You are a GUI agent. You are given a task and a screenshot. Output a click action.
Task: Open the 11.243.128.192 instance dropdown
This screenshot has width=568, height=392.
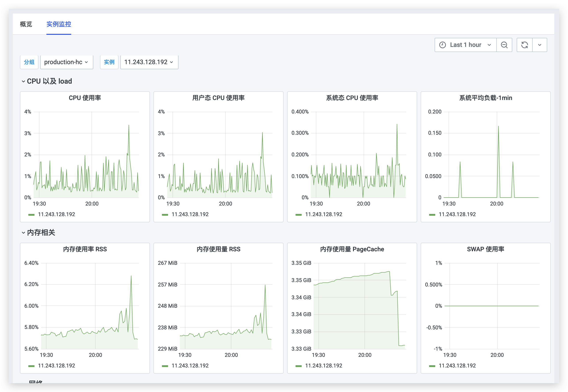click(149, 62)
